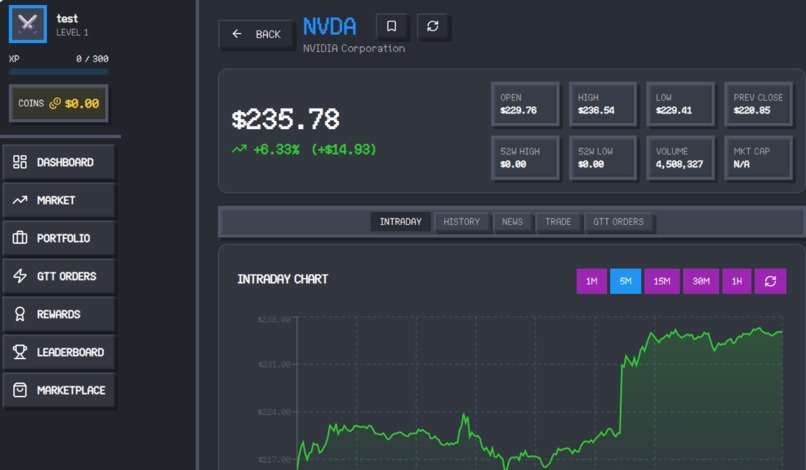Image resolution: width=806 pixels, height=470 pixels.
Task: Select the Intraday tab
Action: click(400, 222)
